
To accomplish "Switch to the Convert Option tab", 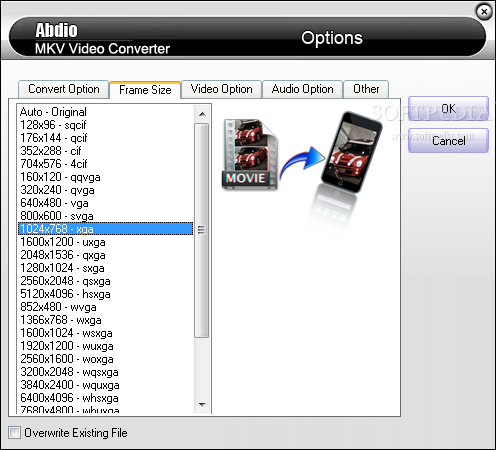I will click(64, 89).
